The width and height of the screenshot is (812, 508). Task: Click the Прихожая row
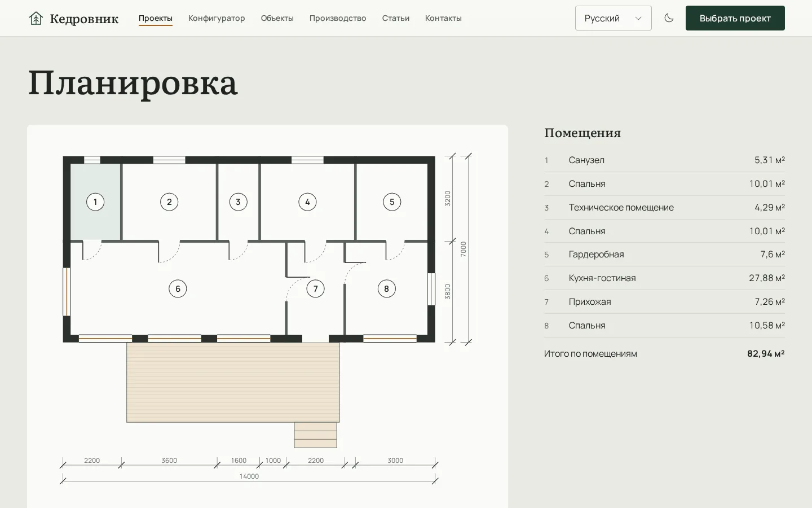pos(664,302)
